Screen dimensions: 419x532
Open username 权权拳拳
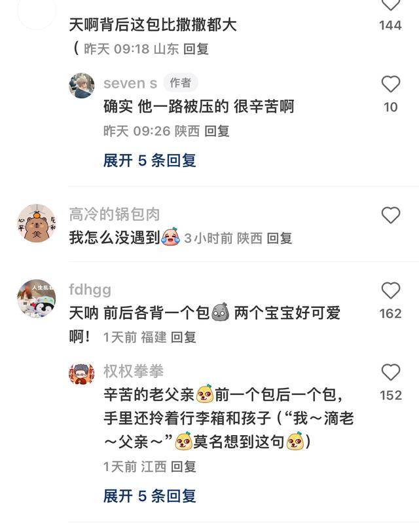pos(134,371)
